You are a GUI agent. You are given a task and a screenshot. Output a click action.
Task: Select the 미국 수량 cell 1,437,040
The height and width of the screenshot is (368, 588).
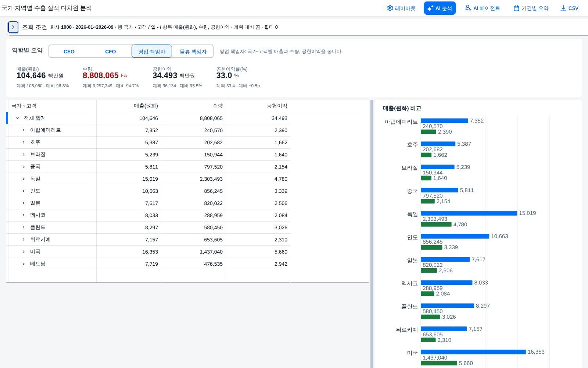coord(194,252)
